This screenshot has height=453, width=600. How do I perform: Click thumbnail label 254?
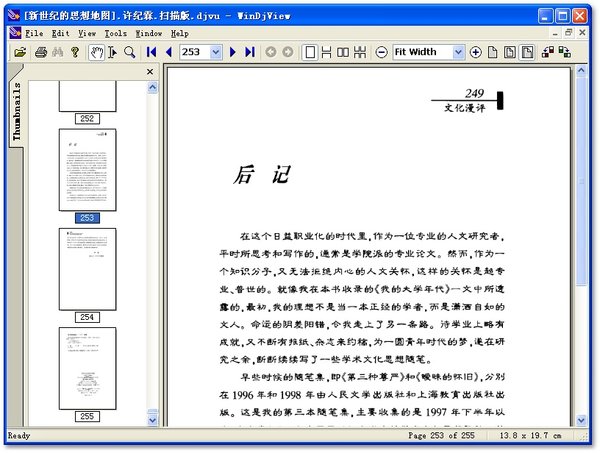click(87, 317)
